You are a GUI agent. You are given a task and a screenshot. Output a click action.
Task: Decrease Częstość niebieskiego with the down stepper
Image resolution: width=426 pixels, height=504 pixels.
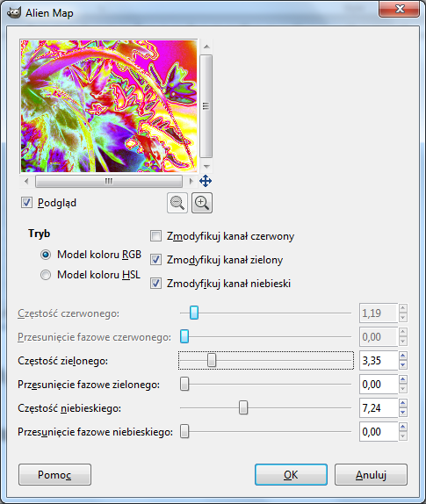(403, 413)
